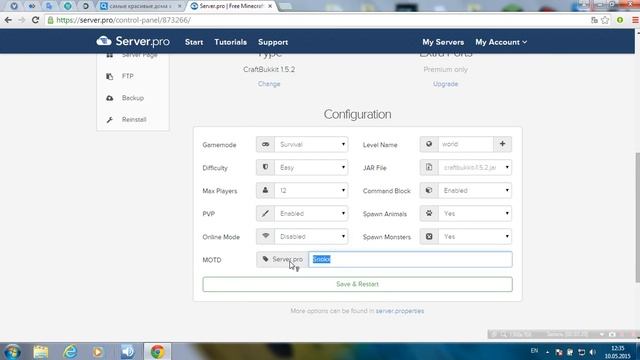Click the Save & Restart button

tap(357, 284)
